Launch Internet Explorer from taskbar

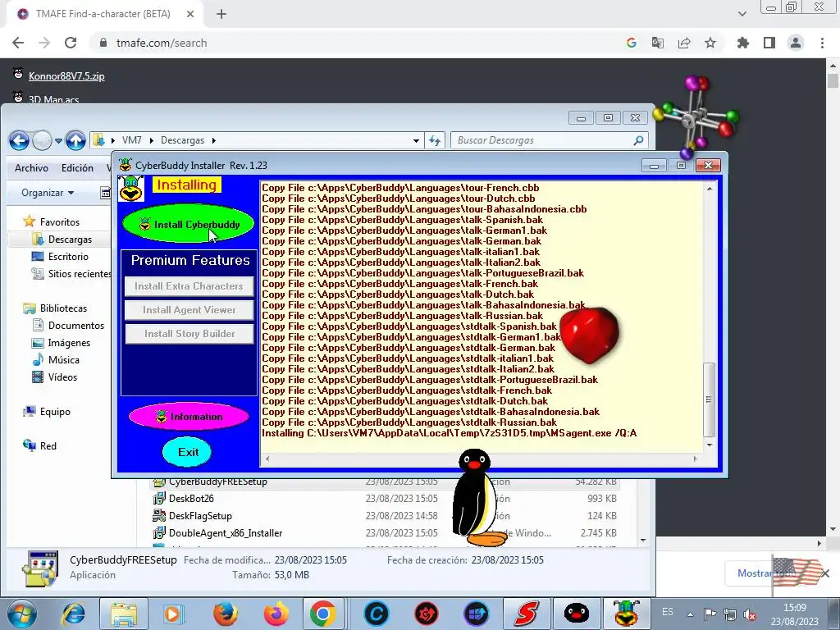(x=73, y=614)
